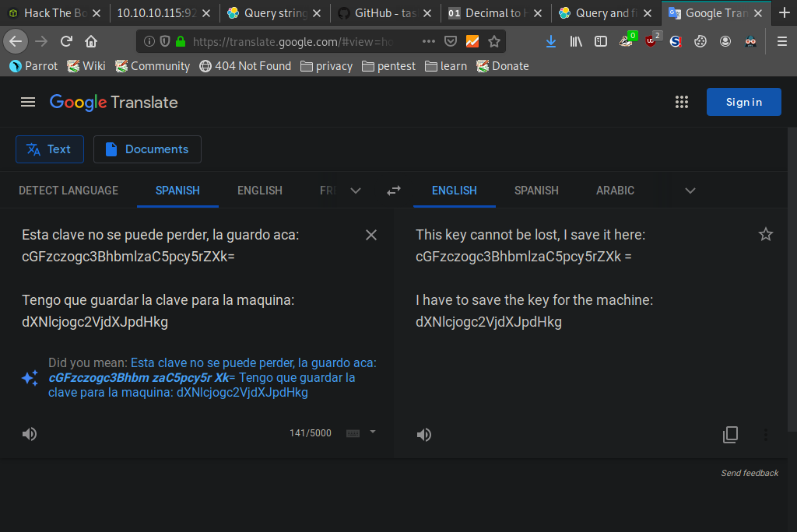Switch to Documents translation mode
The height and width of the screenshot is (532, 797).
point(147,149)
